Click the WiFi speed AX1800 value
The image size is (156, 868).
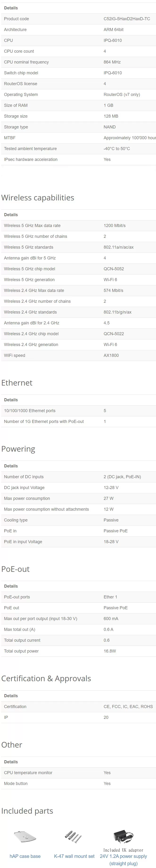(111, 355)
